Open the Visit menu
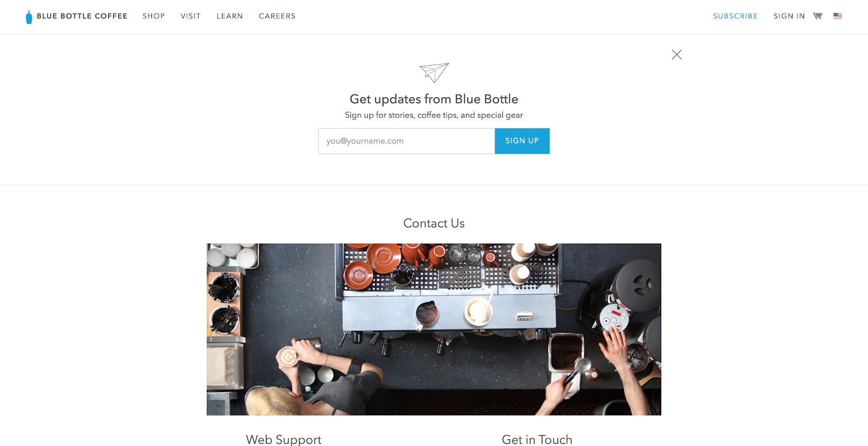This screenshot has height=446, width=868. click(190, 16)
